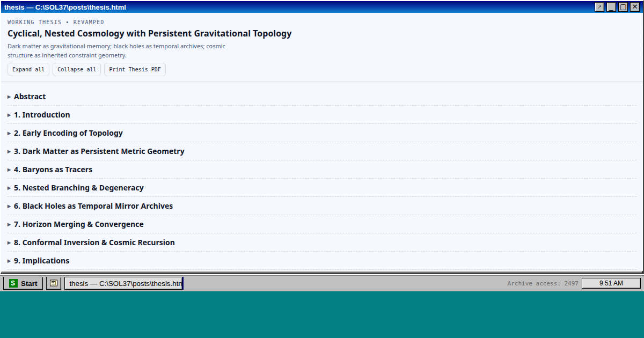Show section 4. Baryons as Tracers
The height and width of the screenshot is (338, 644).
[x=53, y=170]
